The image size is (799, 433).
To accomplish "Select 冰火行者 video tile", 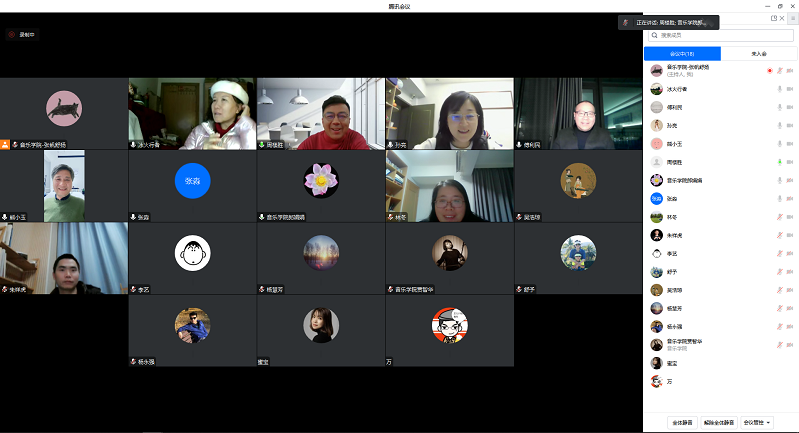I will click(x=192, y=114).
